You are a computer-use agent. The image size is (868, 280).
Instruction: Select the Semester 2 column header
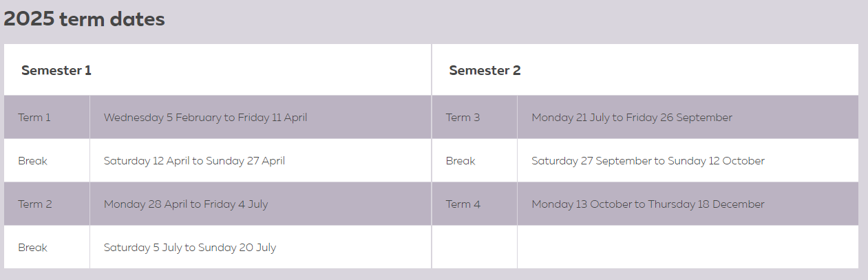click(x=485, y=70)
